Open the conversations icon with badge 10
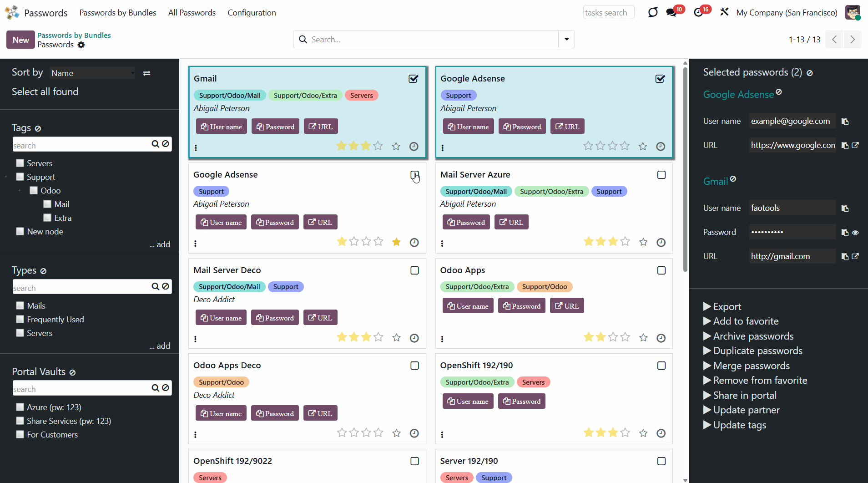 pos(671,12)
